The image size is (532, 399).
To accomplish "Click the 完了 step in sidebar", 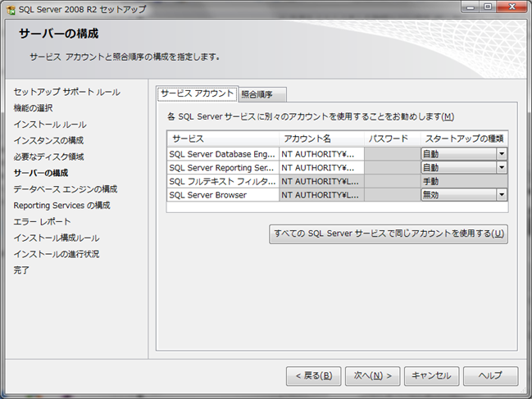I will click(x=21, y=270).
